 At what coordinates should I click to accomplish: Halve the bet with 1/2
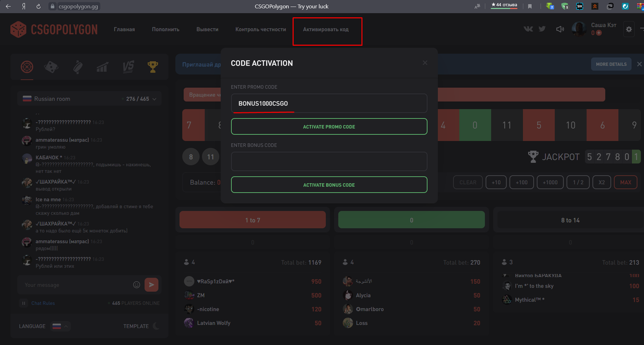pyautogui.click(x=578, y=182)
